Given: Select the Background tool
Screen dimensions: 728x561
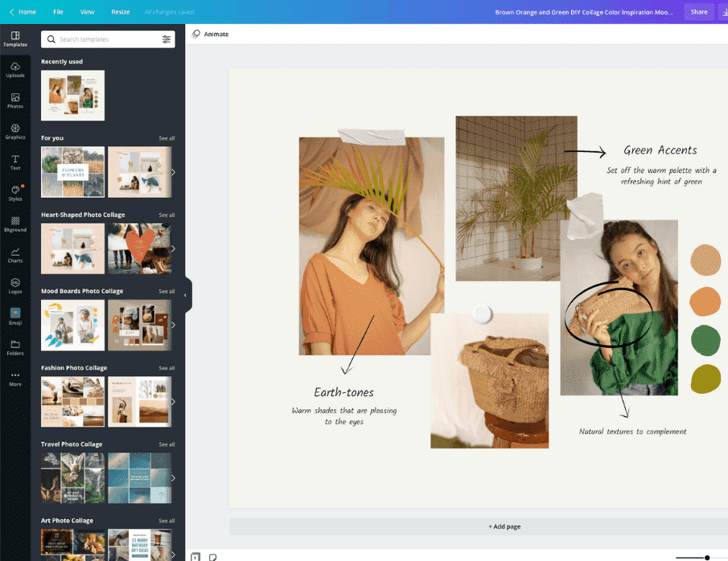Looking at the screenshot, I should tap(15, 223).
